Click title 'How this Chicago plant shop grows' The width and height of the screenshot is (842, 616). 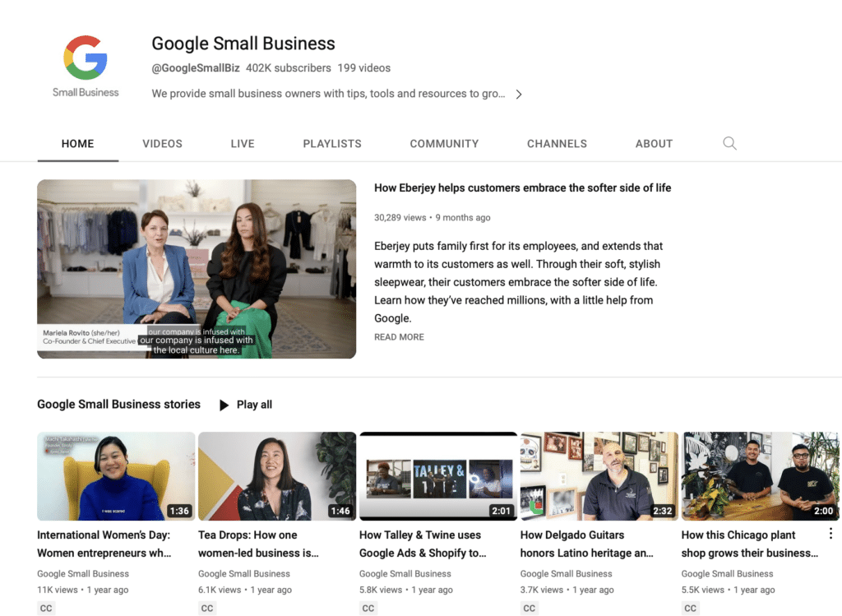pyautogui.click(x=750, y=544)
